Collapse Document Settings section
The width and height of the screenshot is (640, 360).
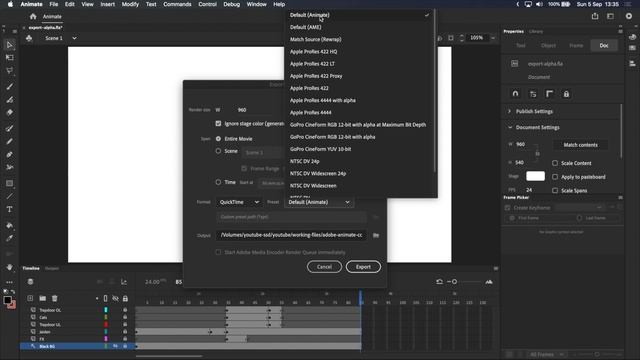510,127
